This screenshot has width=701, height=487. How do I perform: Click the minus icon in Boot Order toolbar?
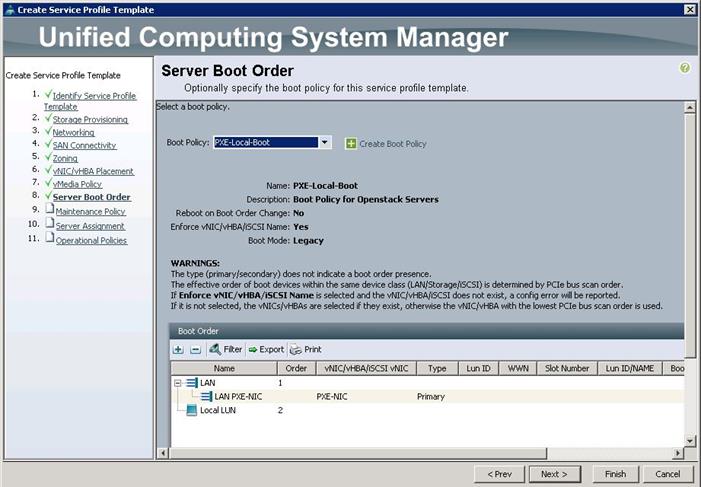click(195, 350)
